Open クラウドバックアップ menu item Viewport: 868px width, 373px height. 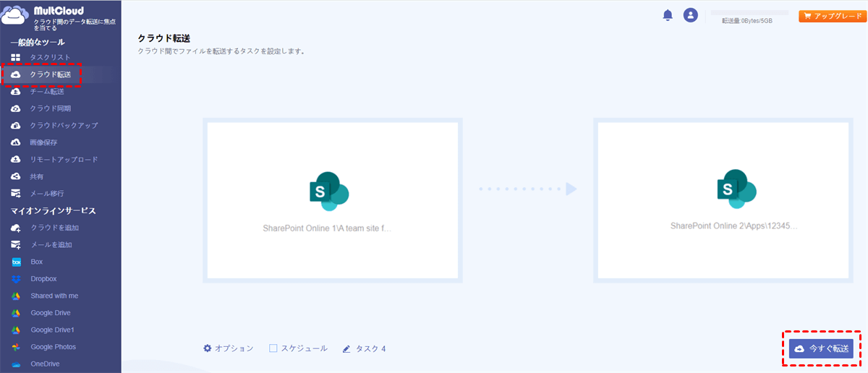point(64,125)
